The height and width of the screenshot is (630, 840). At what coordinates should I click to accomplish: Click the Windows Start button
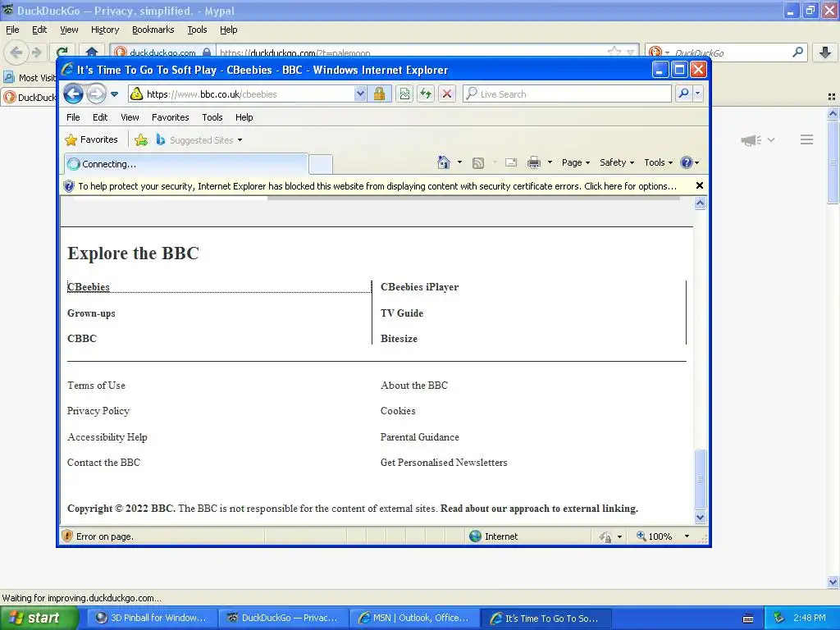[x=39, y=618]
